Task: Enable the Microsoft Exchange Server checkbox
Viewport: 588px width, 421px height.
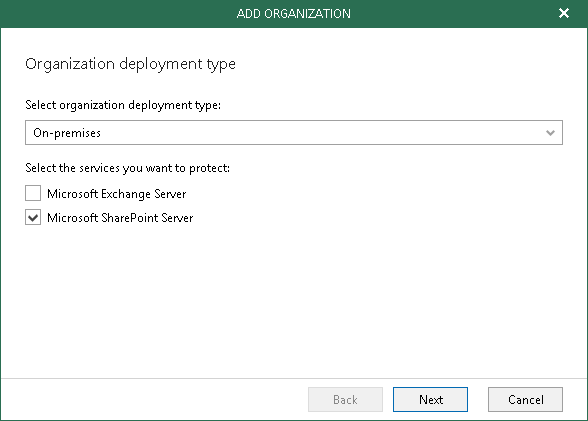Action: click(33, 193)
